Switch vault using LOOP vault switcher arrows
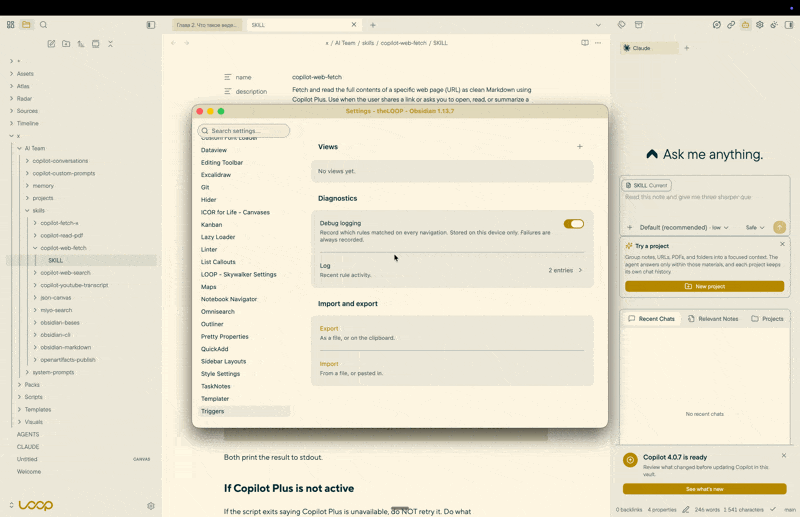 pyautogui.click(x=11, y=505)
